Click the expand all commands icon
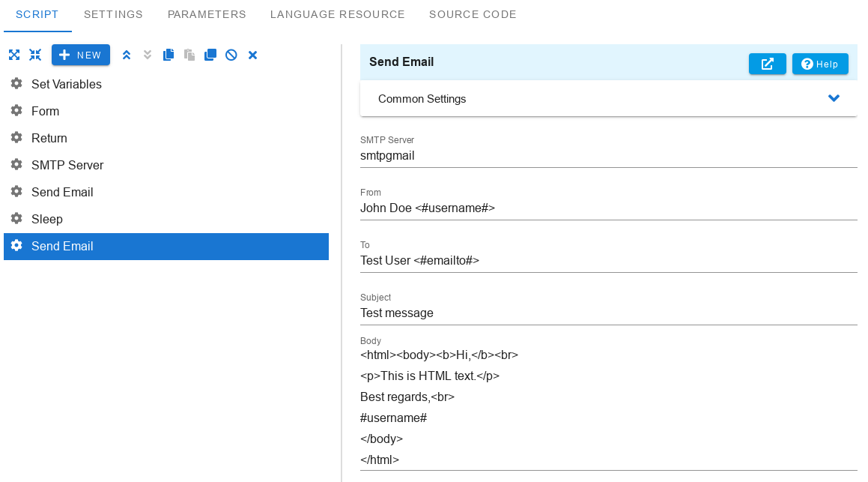The width and height of the screenshot is (868, 482). [x=14, y=55]
